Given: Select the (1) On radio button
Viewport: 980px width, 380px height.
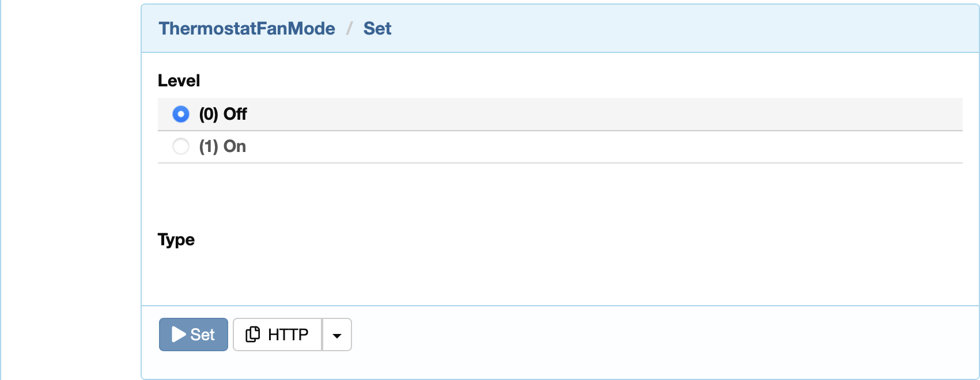Looking at the screenshot, I should point(181,146).
